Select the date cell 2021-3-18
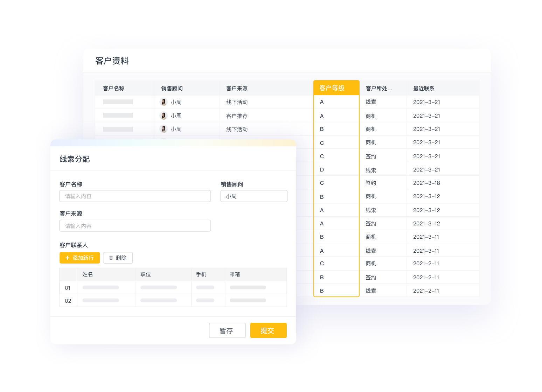Image resolution: width=542 pixels, height=392 pixels. coord(443,183)
